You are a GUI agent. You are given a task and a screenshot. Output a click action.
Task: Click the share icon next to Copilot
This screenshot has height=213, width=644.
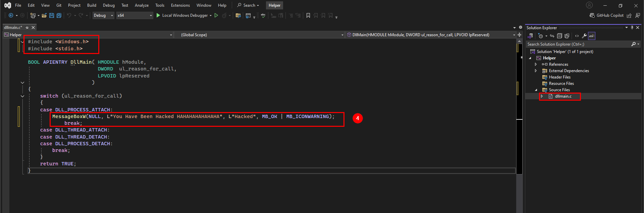[x=629, y=15]
